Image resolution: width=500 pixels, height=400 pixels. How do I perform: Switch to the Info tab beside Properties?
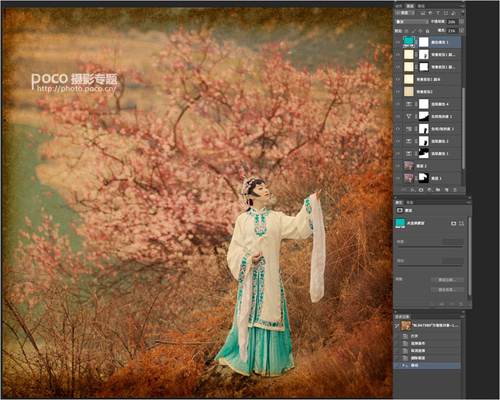point(410,202)
